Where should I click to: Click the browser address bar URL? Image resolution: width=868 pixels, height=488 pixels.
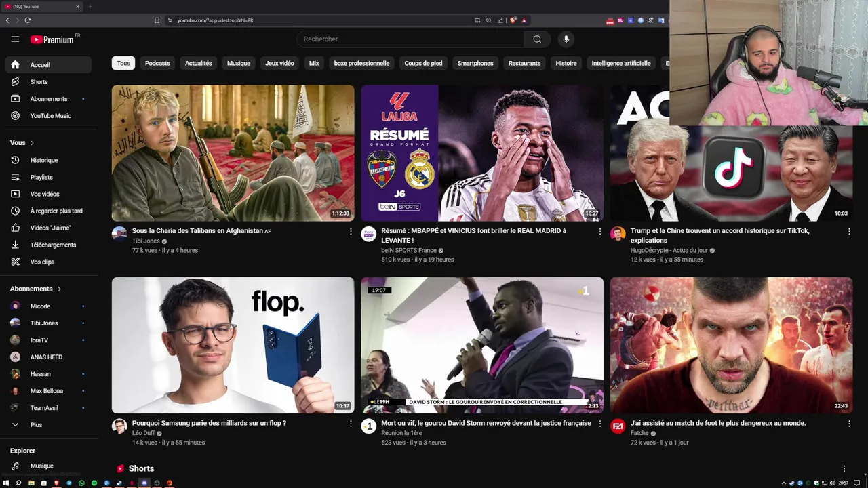click(216, 20)
